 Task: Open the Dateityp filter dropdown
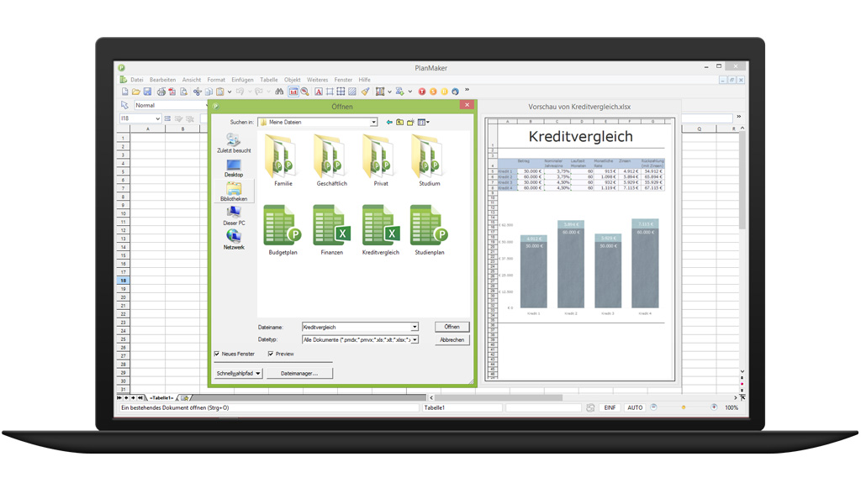tap(415, 339)
